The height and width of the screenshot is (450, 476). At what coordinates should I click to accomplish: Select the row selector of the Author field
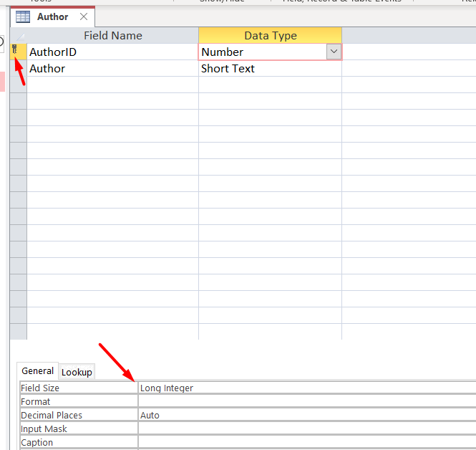18,69
